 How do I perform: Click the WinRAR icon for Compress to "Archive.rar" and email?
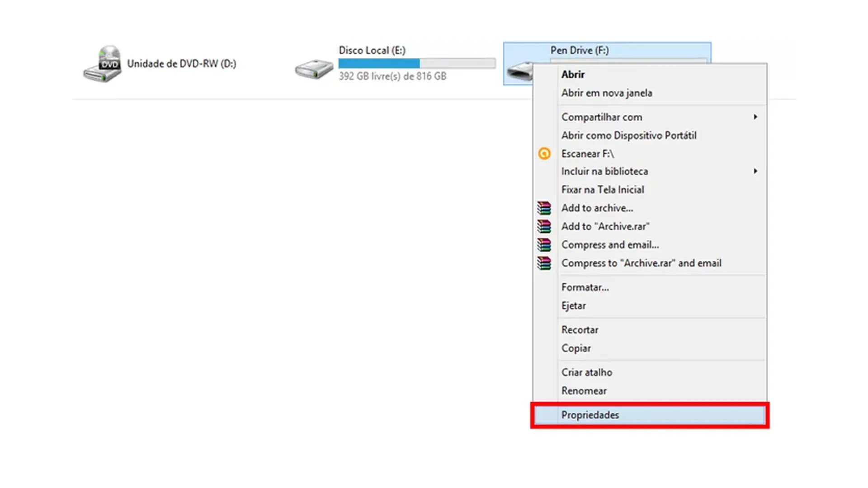[x=544, y=263]
